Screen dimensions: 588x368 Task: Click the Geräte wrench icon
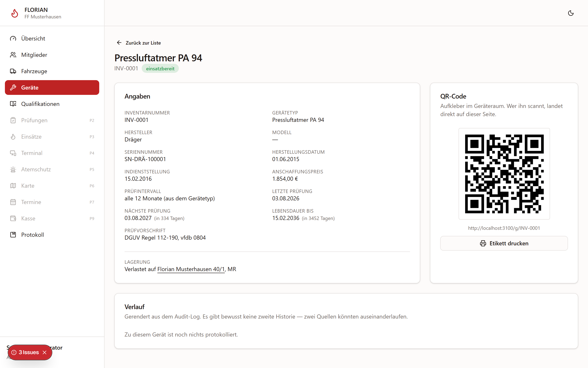[13, 87]
